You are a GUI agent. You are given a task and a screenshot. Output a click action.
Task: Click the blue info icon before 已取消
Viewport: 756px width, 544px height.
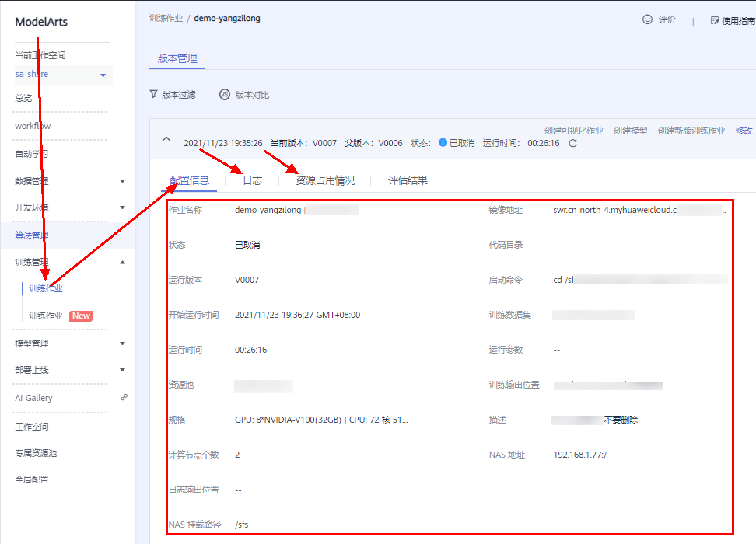tap(443, 143)
